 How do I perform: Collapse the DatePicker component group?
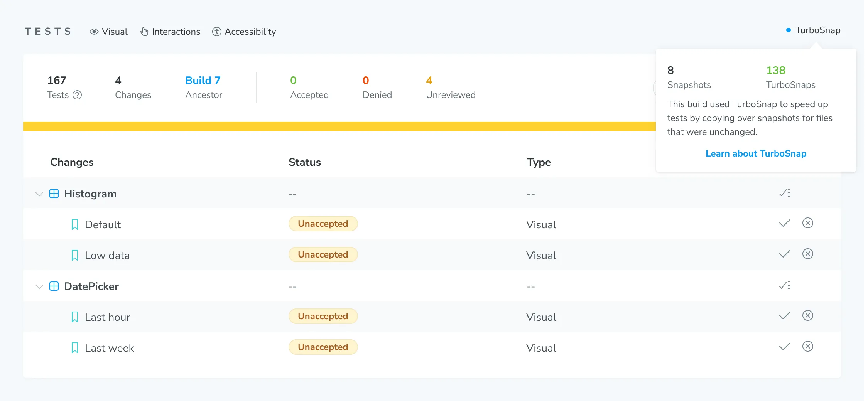click(x=39, y=286)
